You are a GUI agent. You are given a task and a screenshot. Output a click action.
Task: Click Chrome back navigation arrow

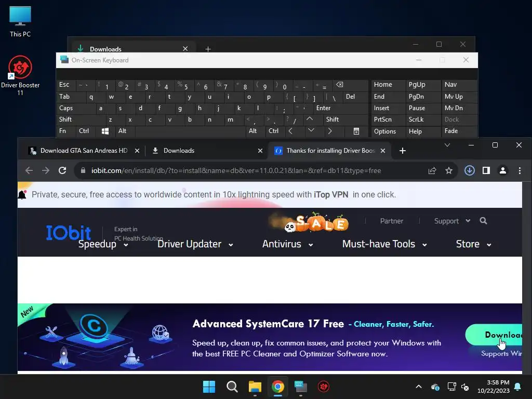click(29, 170)
